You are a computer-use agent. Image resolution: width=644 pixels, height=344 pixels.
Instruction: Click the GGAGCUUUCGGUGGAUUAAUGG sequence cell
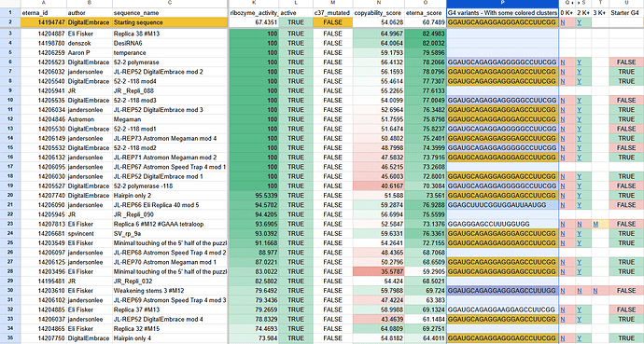[502, 205]
